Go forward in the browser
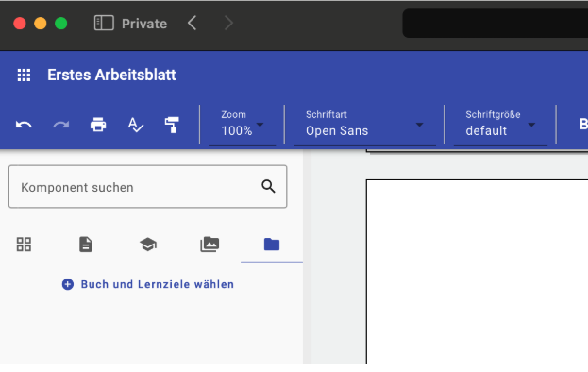The width and height of the screenshot is (588, 372). click(228, 24)
